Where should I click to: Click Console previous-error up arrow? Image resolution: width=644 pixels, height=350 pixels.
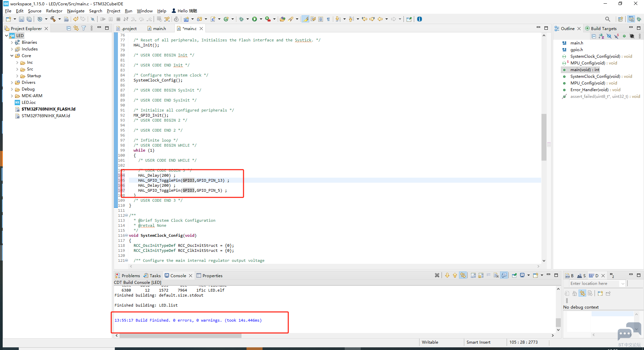[455, 275]
